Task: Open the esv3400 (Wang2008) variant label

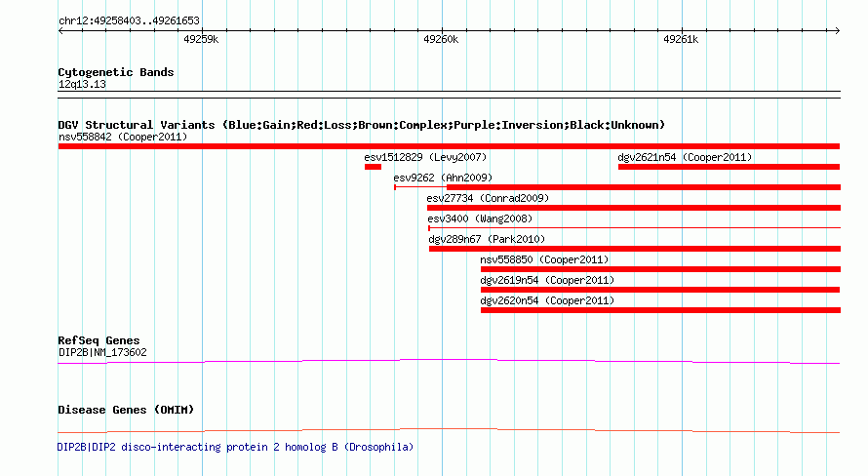Action: pyautogui.click(x=480, y=218)
